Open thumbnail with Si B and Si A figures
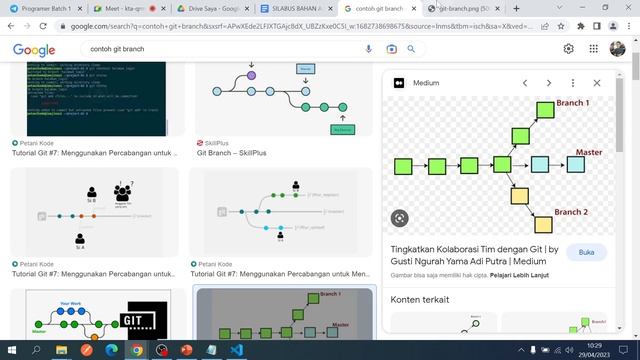Image resolution: width=640 pixels, height=360 pixels. pos(94,212)
